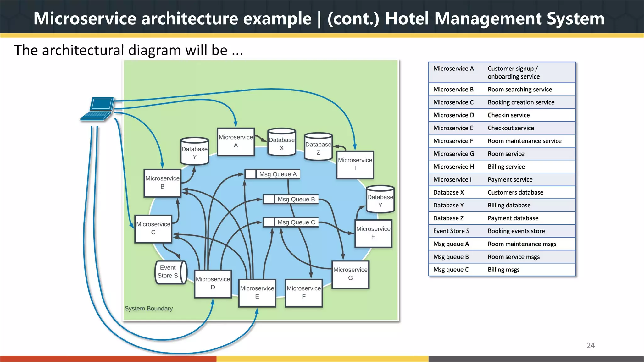Click the Microservice A box
The image size is (644, 362).
[x=236, y=142]
